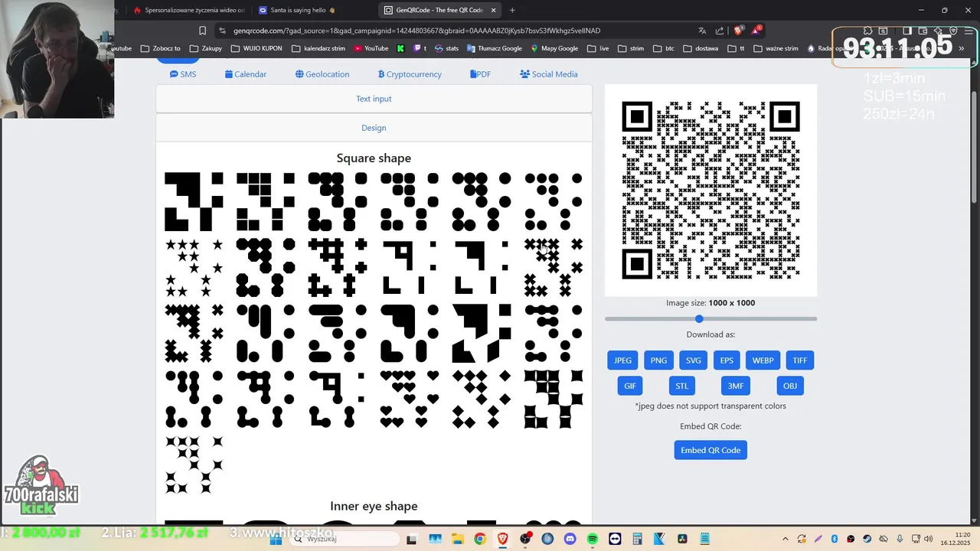Select the star-shaped square style

194,267
